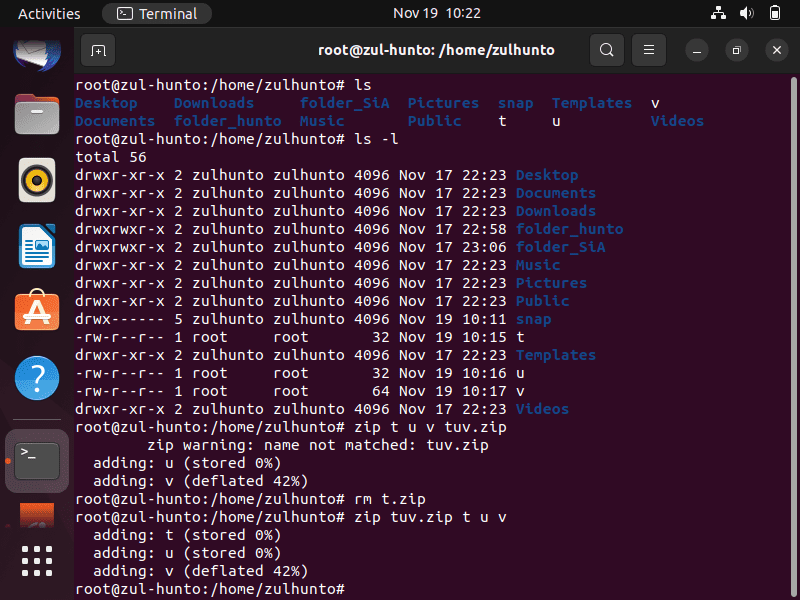Launch Rhythmbox music player
The height and width of the screenshot is (600, 800).
pos(37,180)
